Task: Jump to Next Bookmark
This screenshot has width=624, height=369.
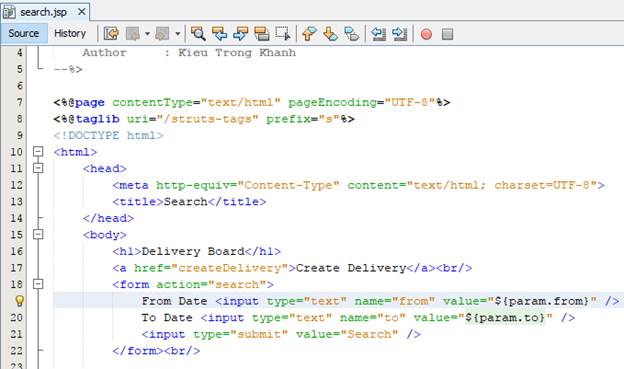Action: 330,33
